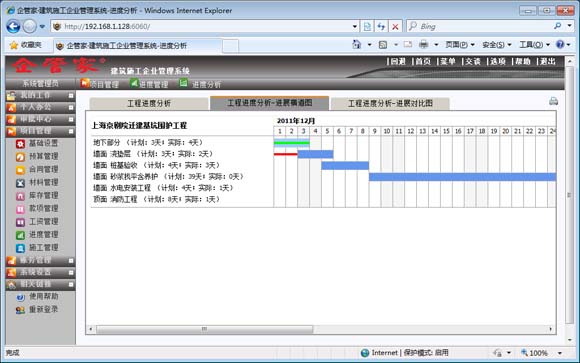Select the 库存管理 icon
This screenshot has width=580, height=363.
click(x=20, y=196)
